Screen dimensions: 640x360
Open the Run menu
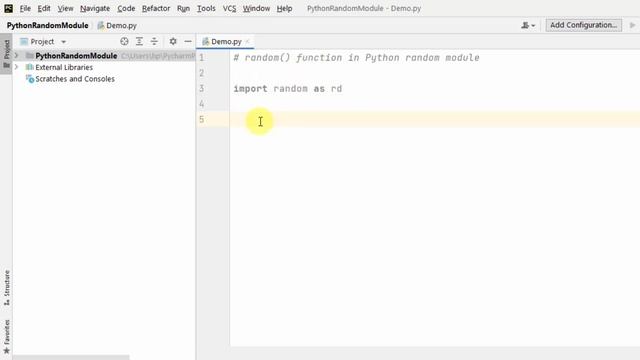[x=183, y=8]
